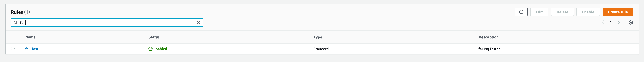644x62 pixels.
Task: Sort by the Name column header
Action: pyautogui.click(x=30, y=37)
